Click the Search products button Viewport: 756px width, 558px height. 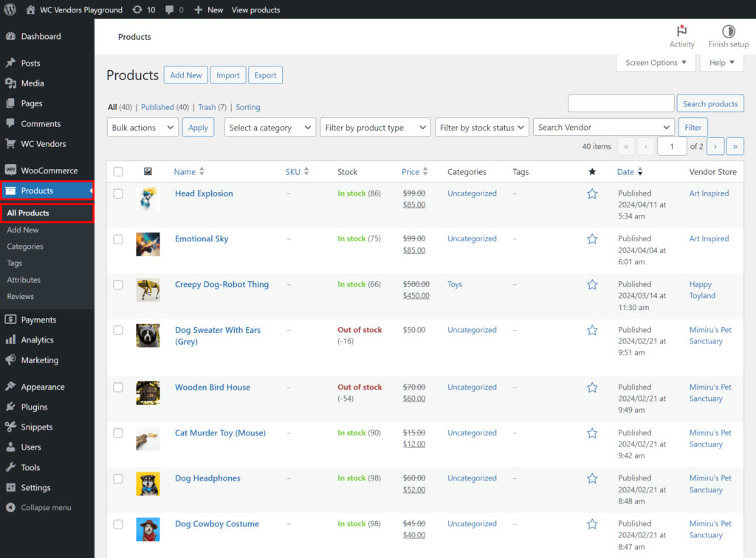click(710, 103)
